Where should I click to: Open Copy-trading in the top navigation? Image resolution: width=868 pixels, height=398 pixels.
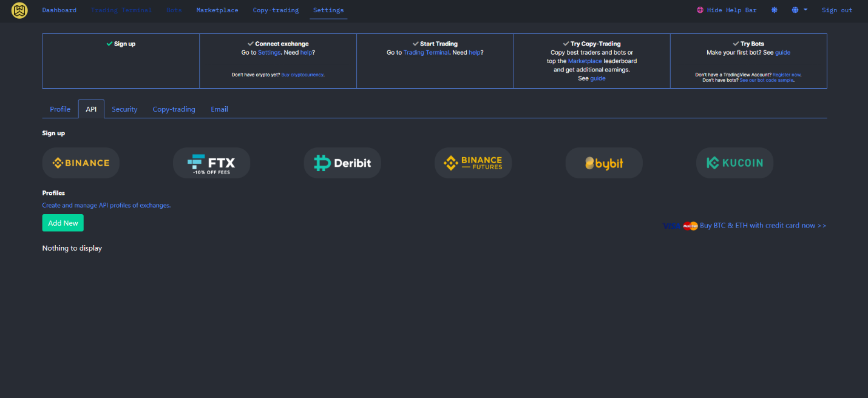[x=276, y=10]
